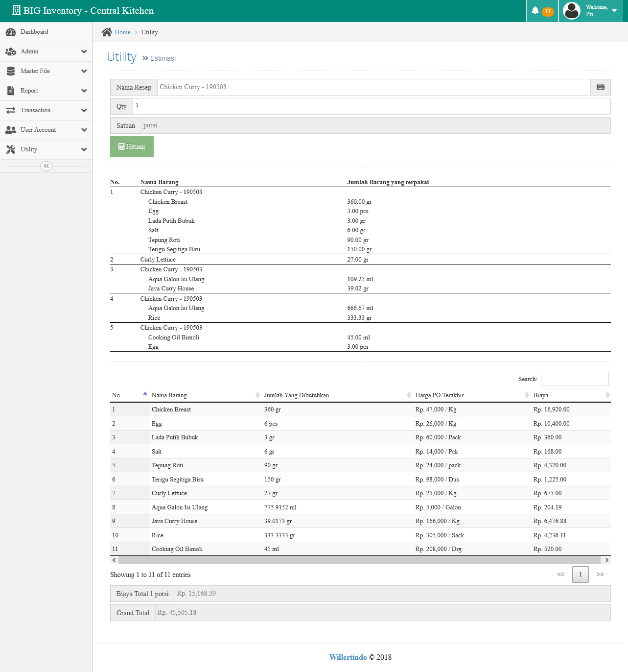
Task: Click the home icon in breadcrumb
Action: [x=107, y=32]
